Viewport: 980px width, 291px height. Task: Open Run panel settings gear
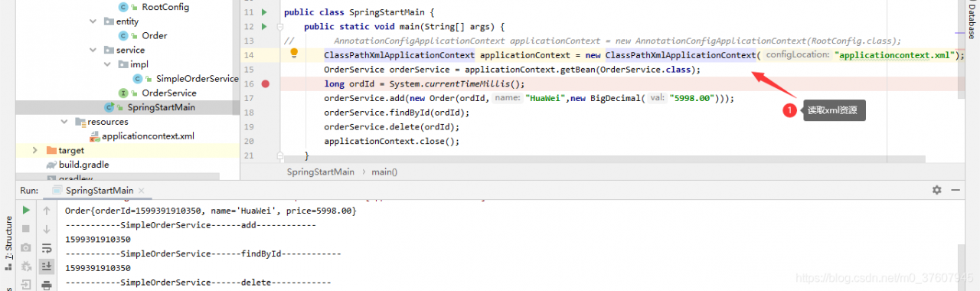pyautogui.click(x=937, y=190)
